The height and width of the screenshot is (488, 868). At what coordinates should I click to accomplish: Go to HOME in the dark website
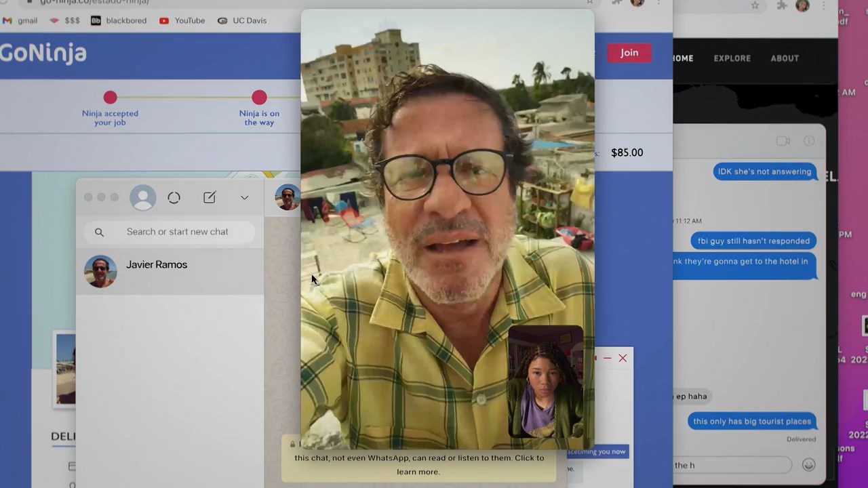point(683,58)
